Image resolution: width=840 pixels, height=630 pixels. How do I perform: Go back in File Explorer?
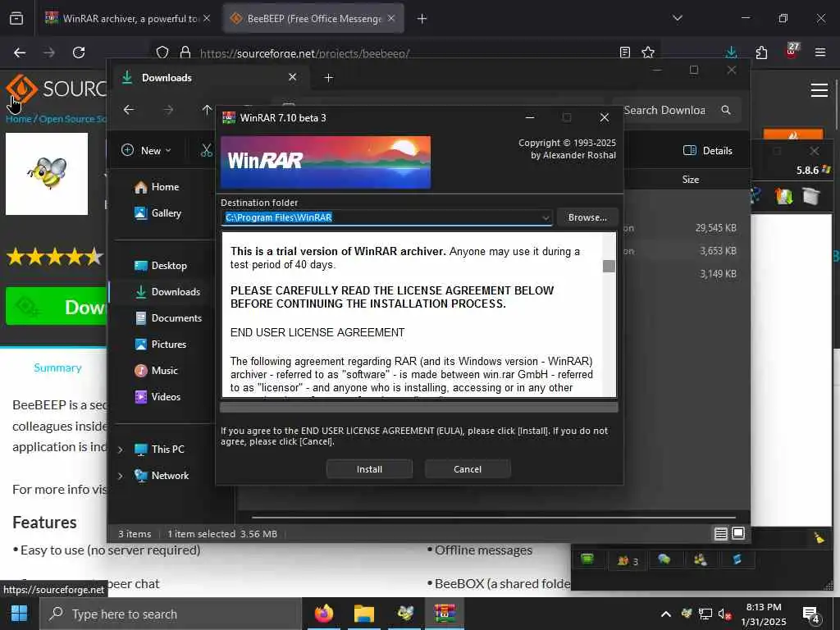tap(129, 110)
